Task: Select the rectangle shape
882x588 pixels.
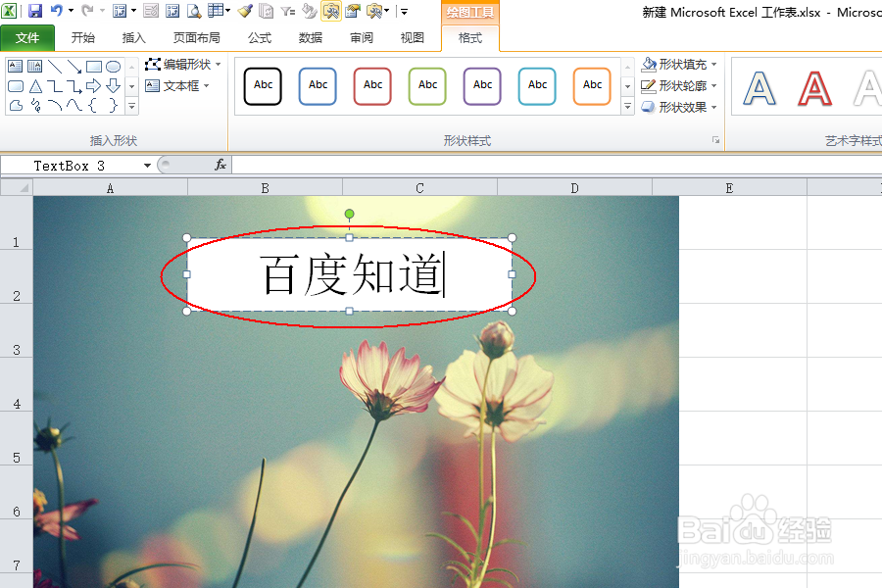Action: pyautogui.click(x=94, y=67)
